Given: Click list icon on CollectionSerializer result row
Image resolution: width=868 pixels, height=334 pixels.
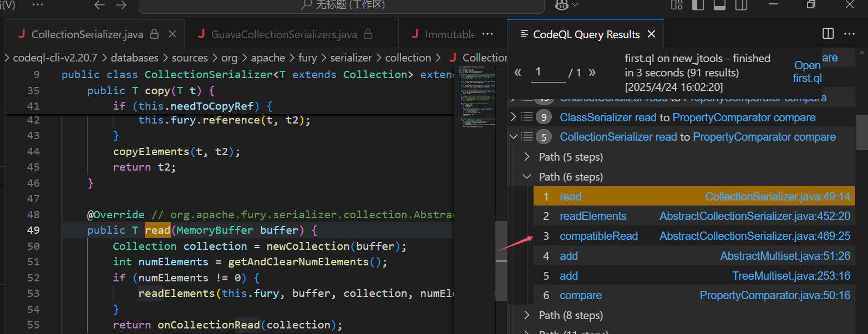Looking at the screenshot, I should 527,137.
